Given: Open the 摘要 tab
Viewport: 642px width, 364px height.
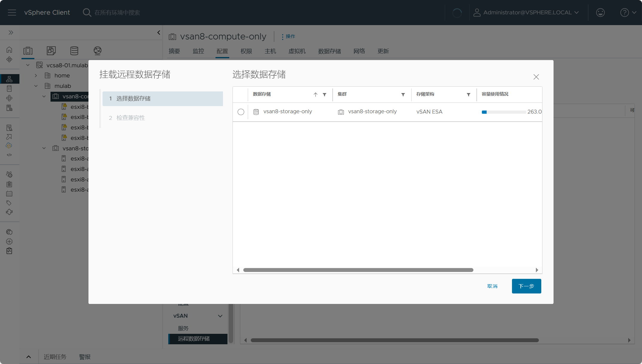Looking at the screenshot, I should (174, 51).
